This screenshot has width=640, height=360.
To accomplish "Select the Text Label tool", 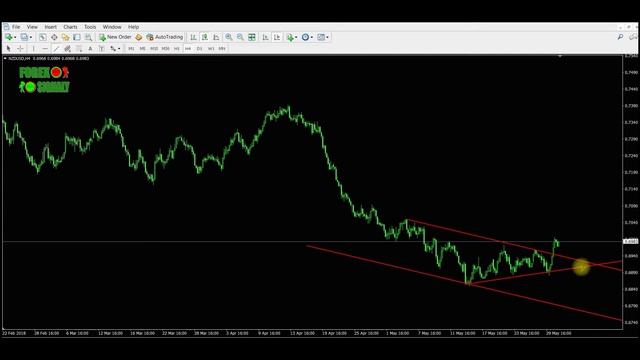I will tap(102, 49).
